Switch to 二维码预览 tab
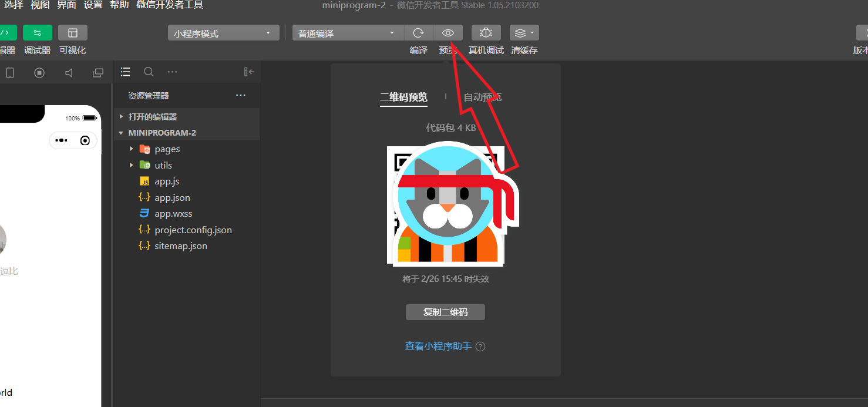Viewport: 868px width, 407px height. (x=403, y=97)
